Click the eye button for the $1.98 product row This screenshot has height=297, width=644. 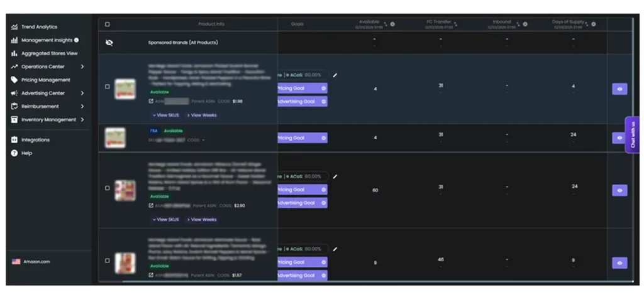[619, 89]
